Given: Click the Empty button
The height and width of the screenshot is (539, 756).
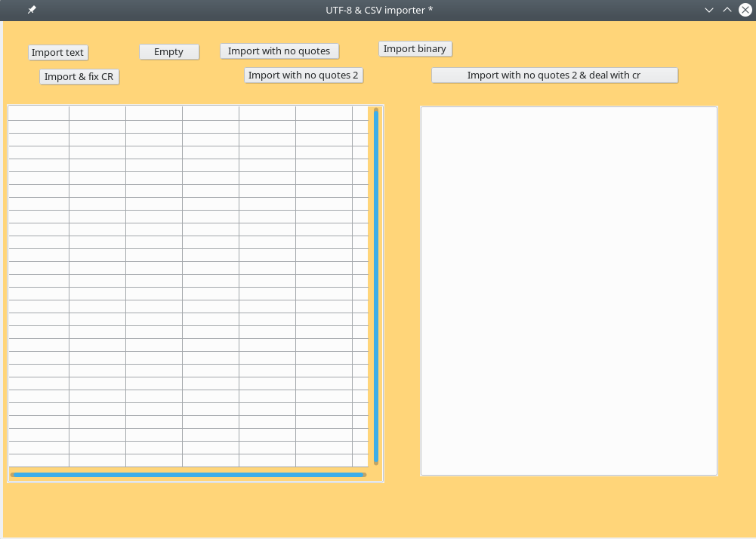Looking at the screenshot, I should (169, 51).
